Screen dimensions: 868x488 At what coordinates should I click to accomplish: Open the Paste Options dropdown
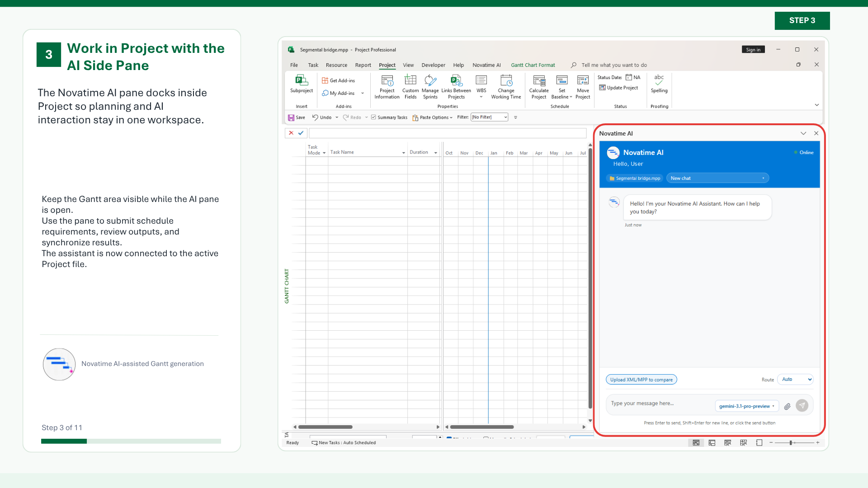click(433, 117)
